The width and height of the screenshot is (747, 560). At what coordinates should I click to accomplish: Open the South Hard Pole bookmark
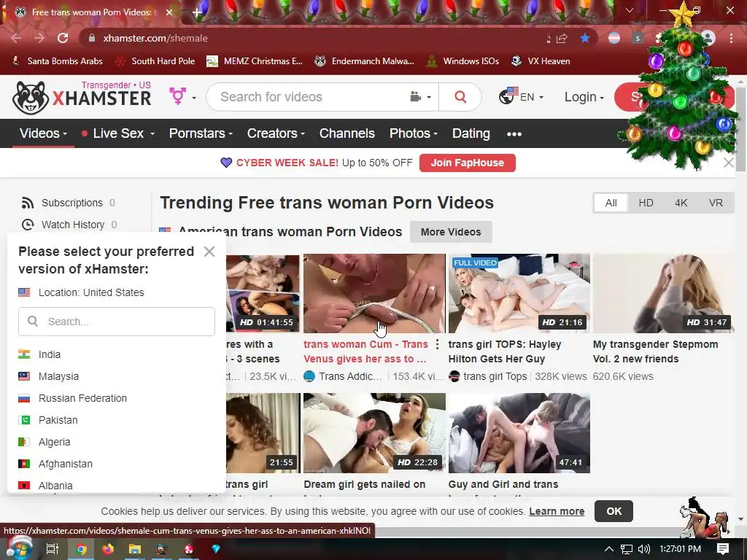coord(156,61)
